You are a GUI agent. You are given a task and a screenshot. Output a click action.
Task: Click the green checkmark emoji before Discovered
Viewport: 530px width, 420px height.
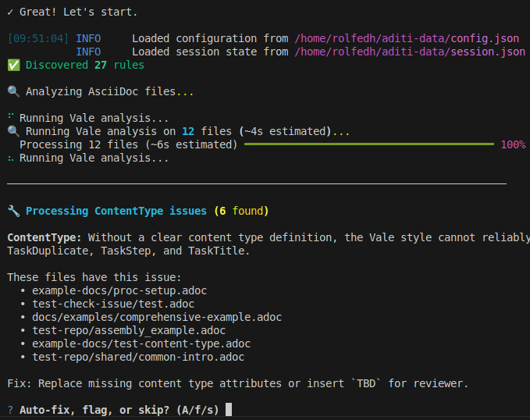click(x=14, y=65)
